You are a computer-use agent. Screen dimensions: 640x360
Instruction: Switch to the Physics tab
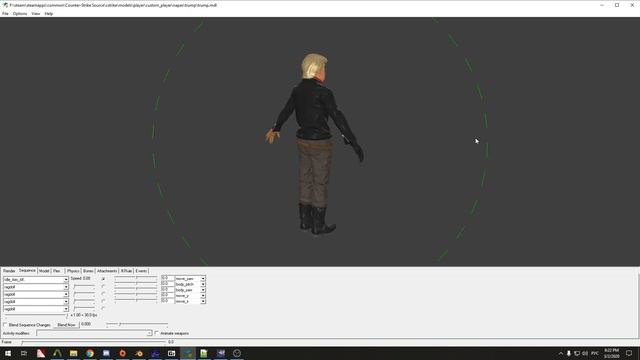pos(73,271)
